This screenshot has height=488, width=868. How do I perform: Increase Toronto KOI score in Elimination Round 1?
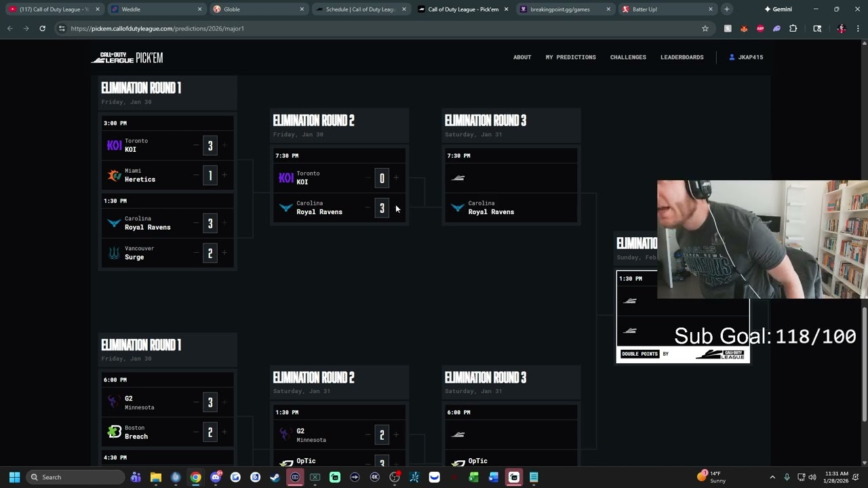coord(224,145)
